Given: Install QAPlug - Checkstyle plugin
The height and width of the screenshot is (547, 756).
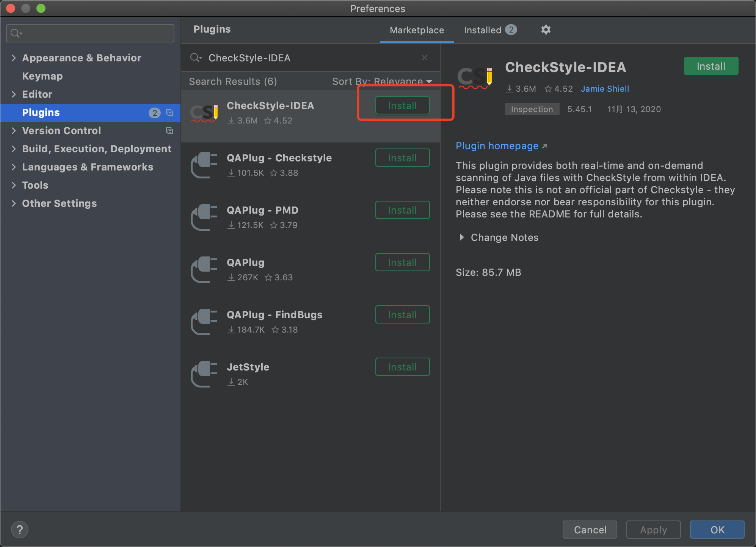Looking at the screenshot, I should coord(402,158).
